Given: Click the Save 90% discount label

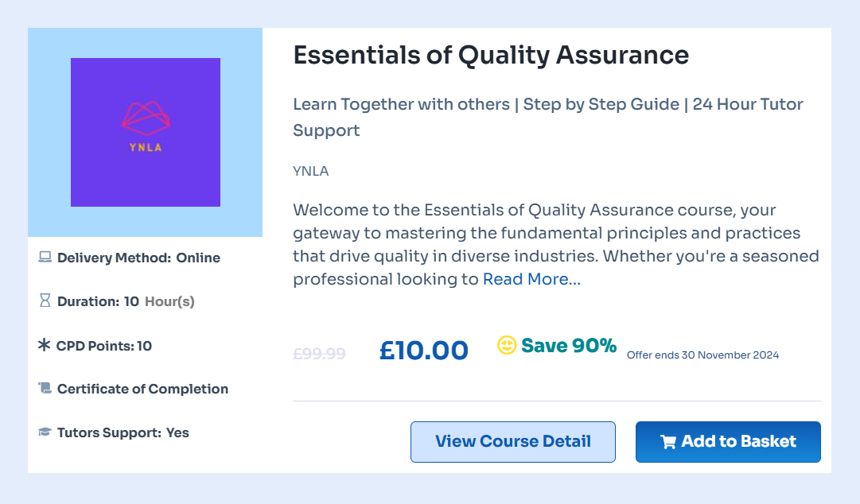Looking at the screenshot, I should coord(569,346).
